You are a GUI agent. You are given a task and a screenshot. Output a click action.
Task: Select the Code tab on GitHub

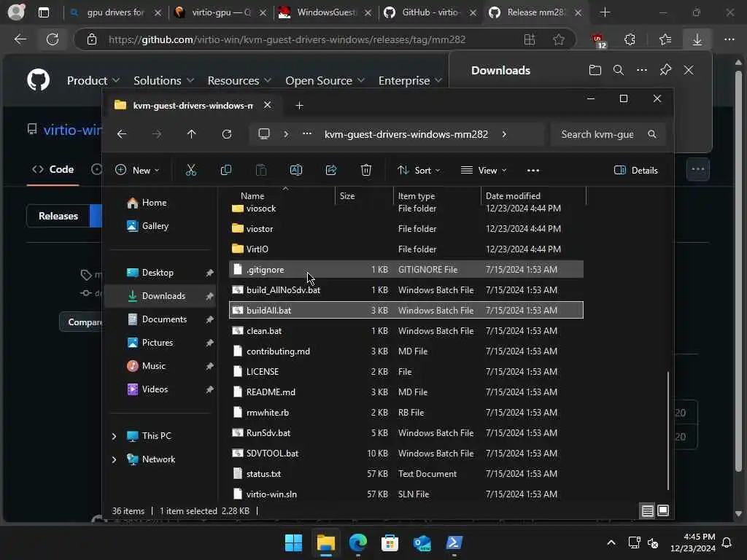coord(53,169)
